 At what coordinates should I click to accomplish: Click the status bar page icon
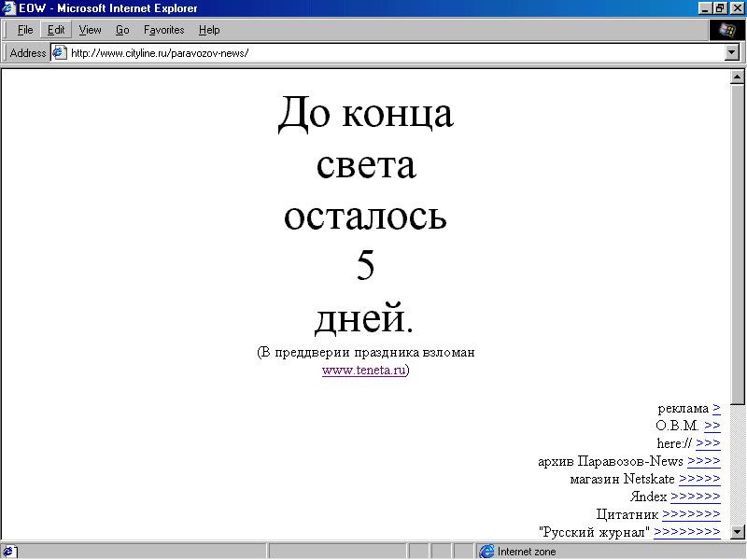(9, 552)
